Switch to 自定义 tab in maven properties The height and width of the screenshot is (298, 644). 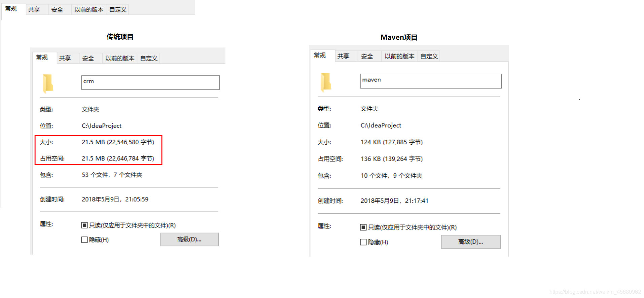tap(429, 56)
